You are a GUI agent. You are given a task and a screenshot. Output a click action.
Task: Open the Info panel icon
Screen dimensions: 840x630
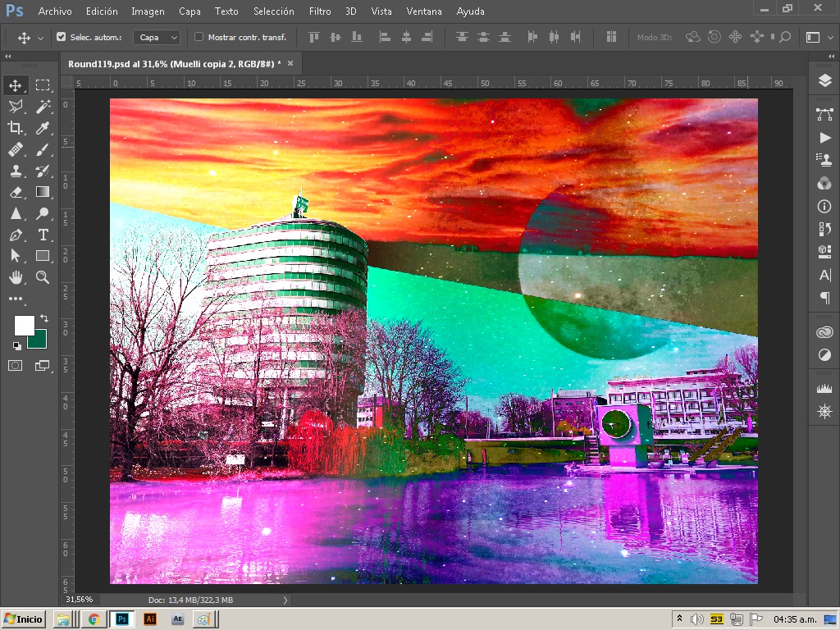tap(824, 206)
